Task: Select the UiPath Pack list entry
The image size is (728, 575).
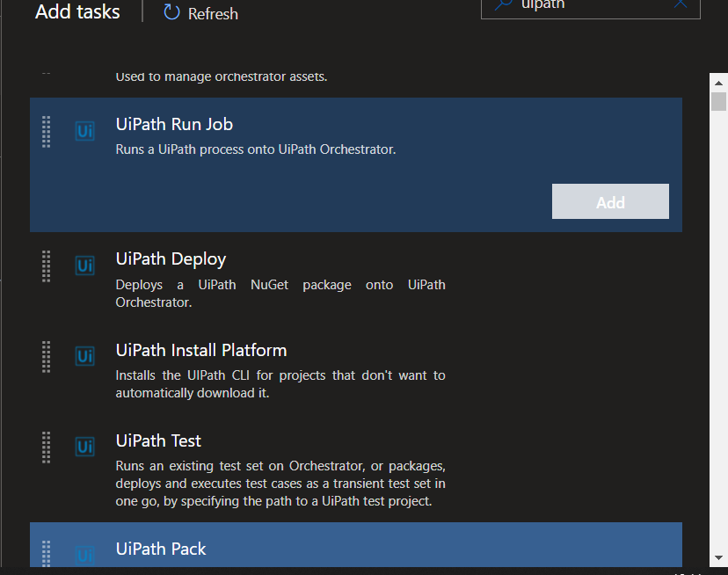Action: (264, 549)
